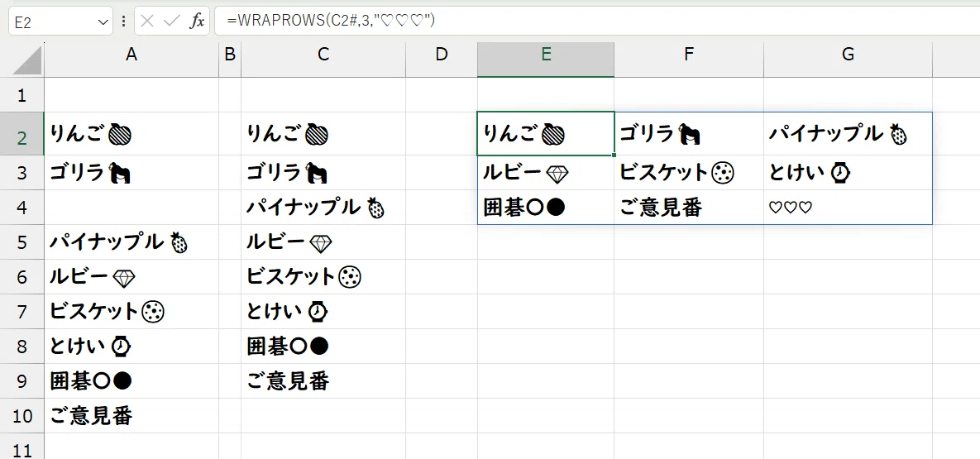The image size is (980, 459).
Task: Click the fill handle of cell E2
Action: click(614, 155)
